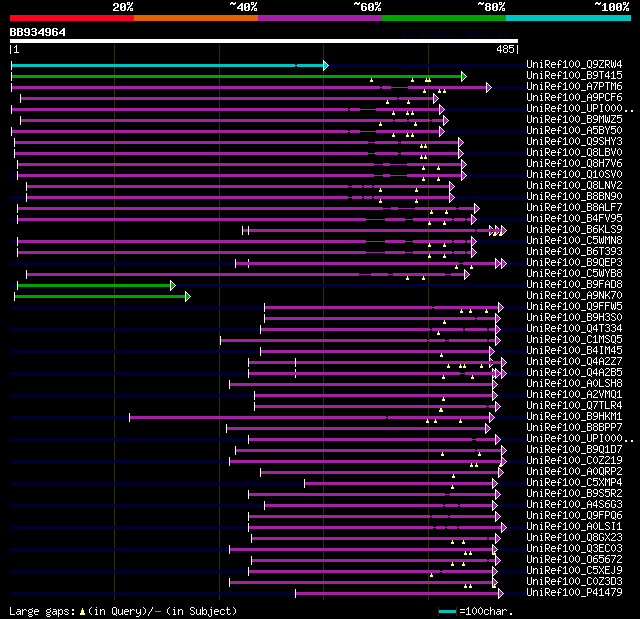Viewport: 640px width, 619px height.
Task: Click the cyan 100char scale bar in legend
Action: tap(447, 612)
